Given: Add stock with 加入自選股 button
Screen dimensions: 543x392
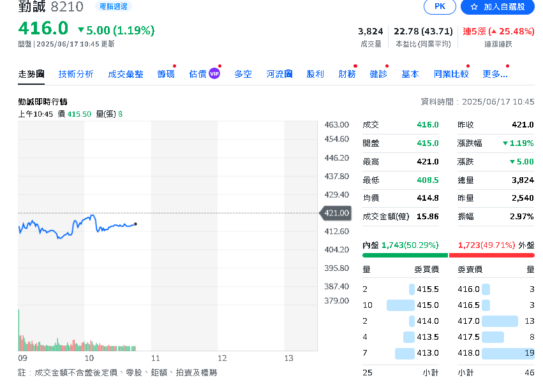Looking at the screenshot, I should [x=497, y=6].
